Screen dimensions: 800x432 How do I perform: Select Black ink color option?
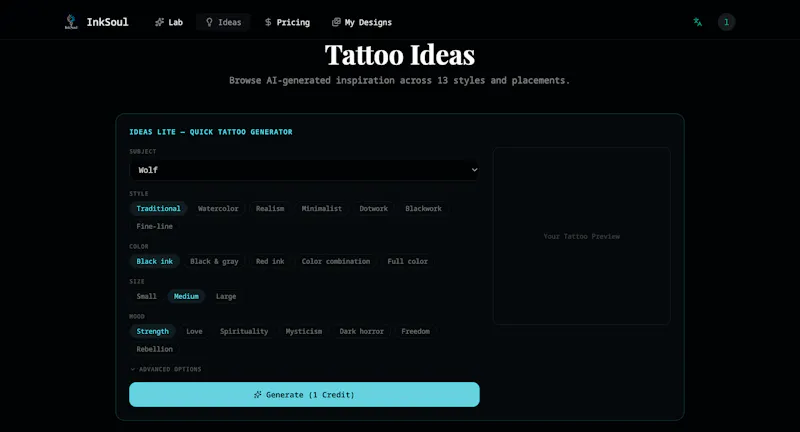155,261
